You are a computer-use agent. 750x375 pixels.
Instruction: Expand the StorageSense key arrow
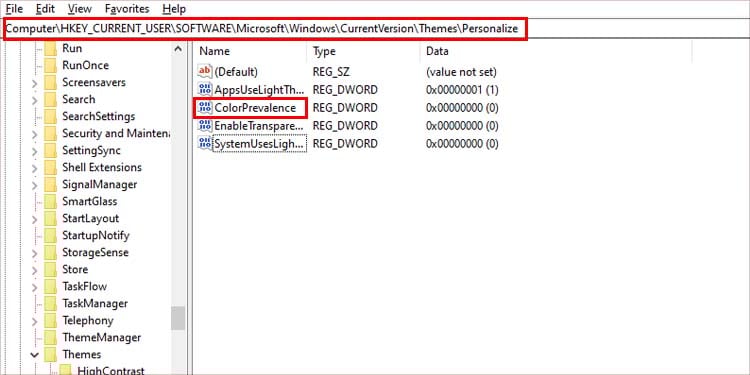coord(34,253)
